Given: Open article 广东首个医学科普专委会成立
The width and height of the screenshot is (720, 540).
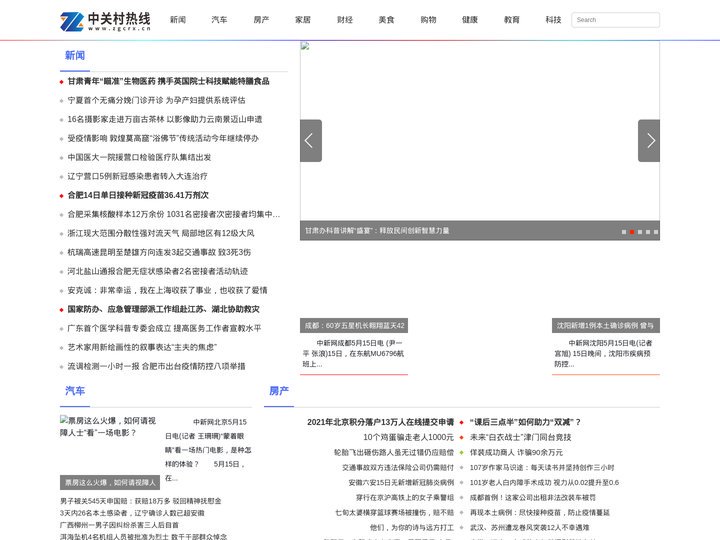Looking at the screenshot, I should click(x=164, y=328).
